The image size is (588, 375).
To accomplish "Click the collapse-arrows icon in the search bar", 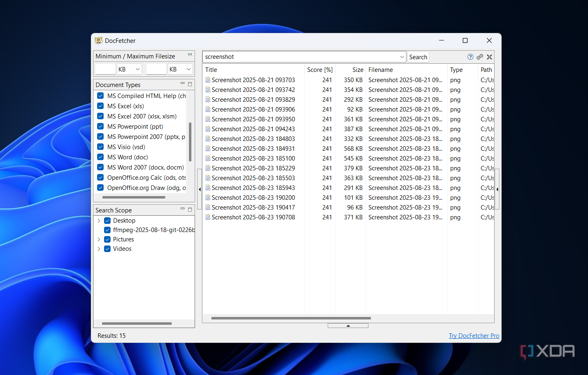I will (x=489, y=57).
